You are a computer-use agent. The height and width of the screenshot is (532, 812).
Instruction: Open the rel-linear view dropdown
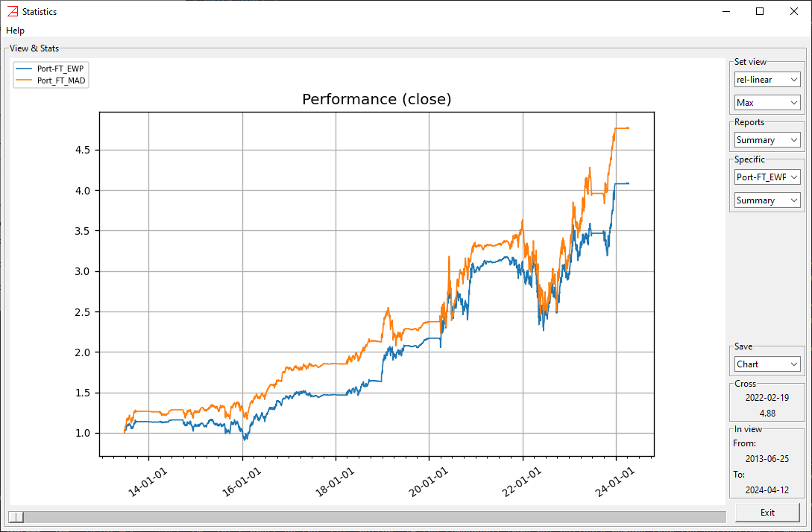point(767,80)
